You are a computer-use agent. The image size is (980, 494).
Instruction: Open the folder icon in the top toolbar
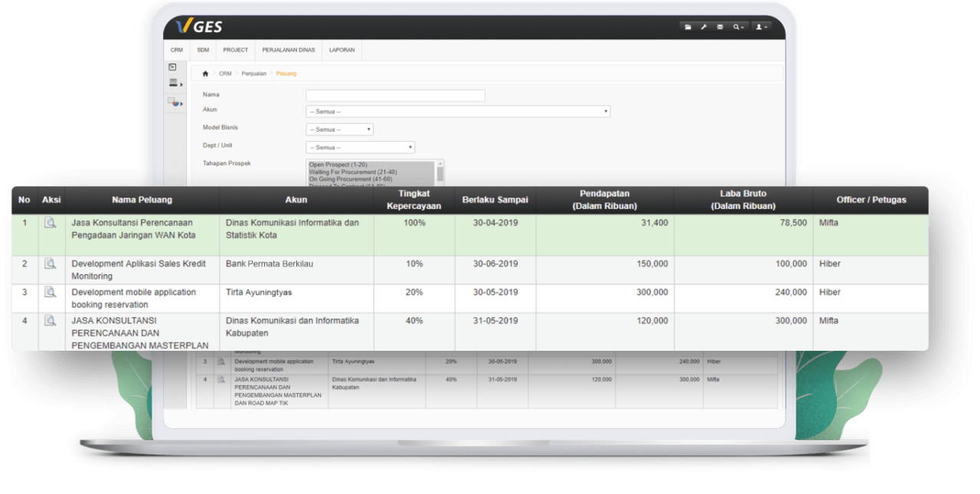tap(687, 26)
